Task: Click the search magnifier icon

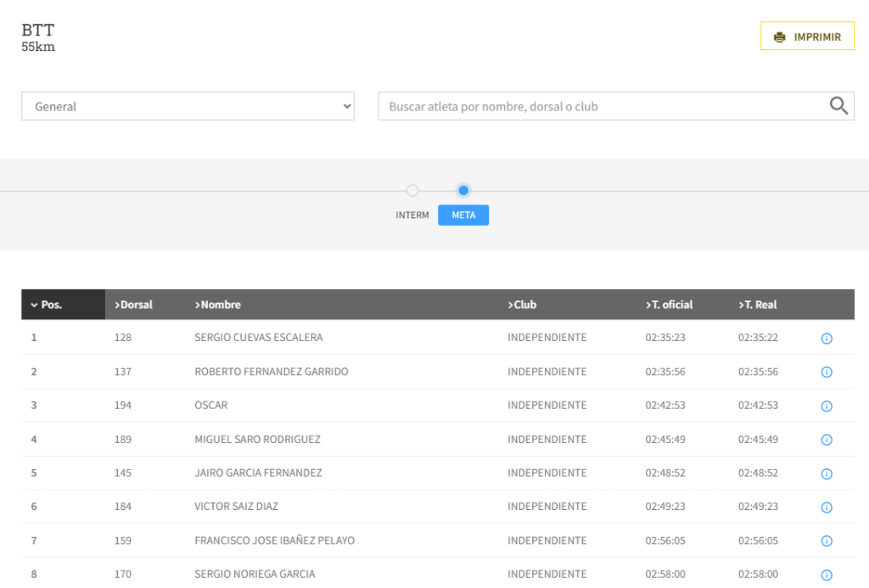Action: (838, 106)
